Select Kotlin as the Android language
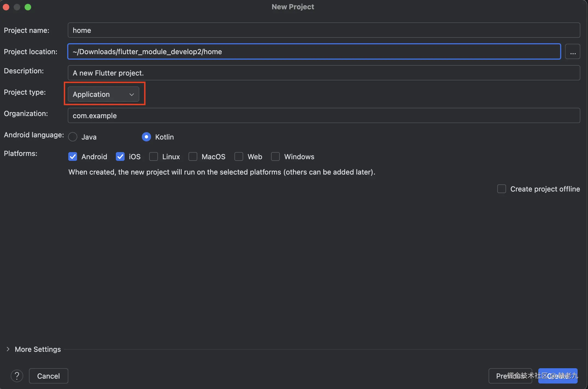 146,137
